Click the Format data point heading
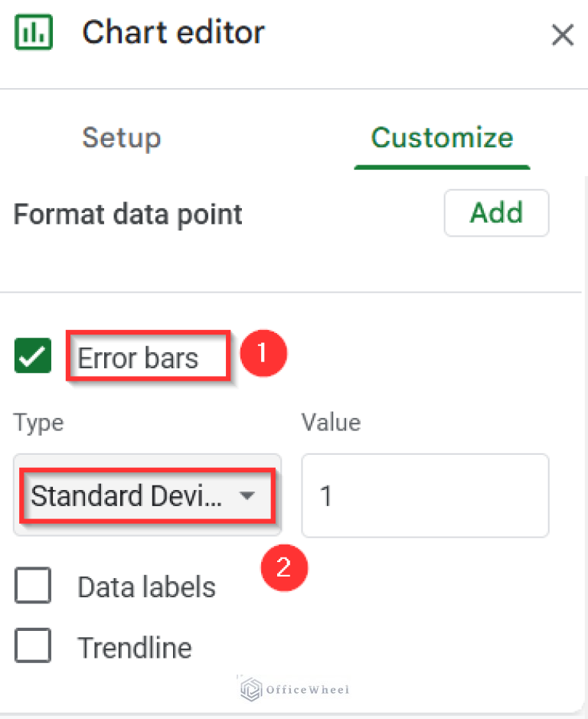The width and height of the screenshot is (588, 719). pyautogui.click(x=127, y=214)
